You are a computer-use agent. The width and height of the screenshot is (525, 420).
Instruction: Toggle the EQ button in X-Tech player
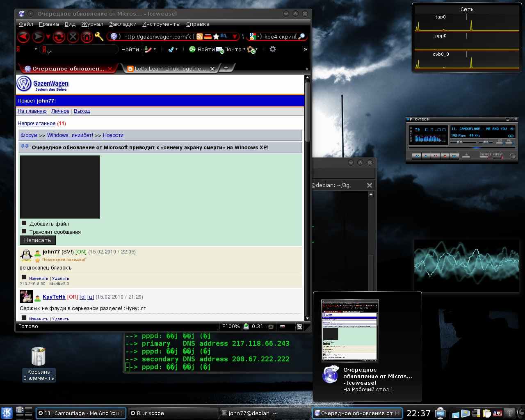click(x=500, y=142)
